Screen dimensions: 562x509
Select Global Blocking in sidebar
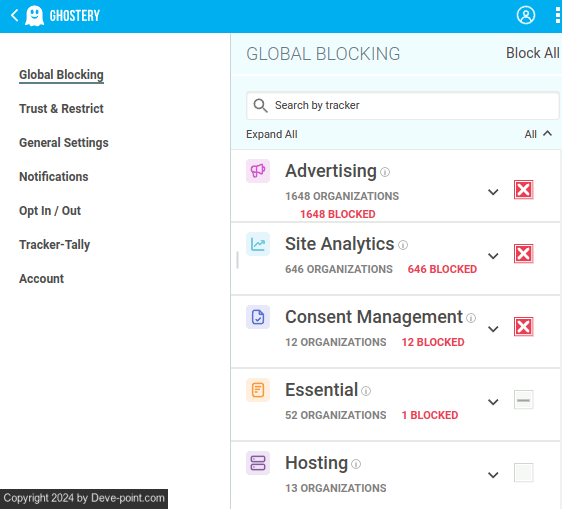61,75
